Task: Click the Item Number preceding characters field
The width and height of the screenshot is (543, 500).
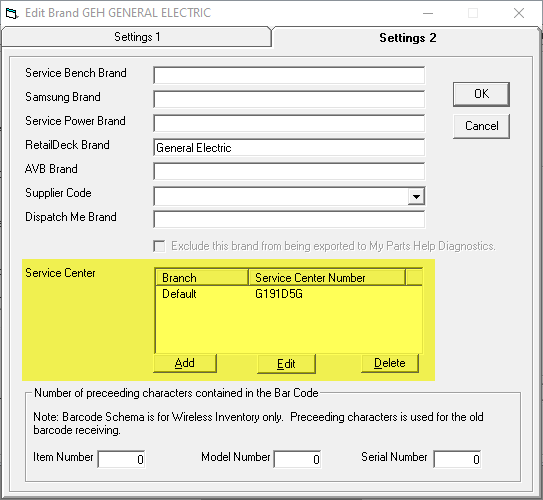Action: 121,459
